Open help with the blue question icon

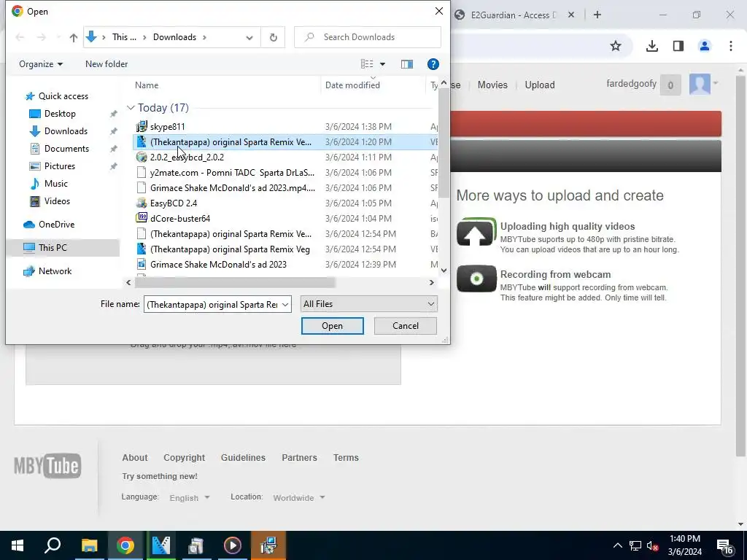tap(433, 64)
